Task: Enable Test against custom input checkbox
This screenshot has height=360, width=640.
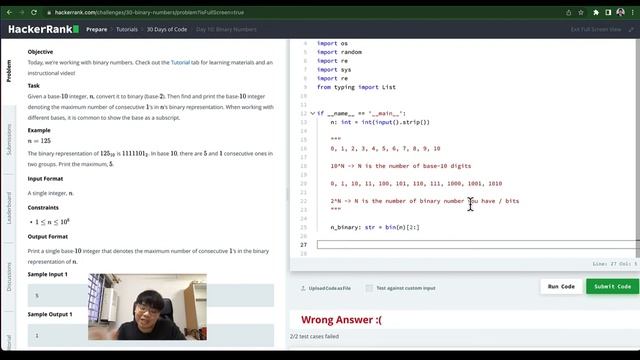Action: tap(369, 288)
